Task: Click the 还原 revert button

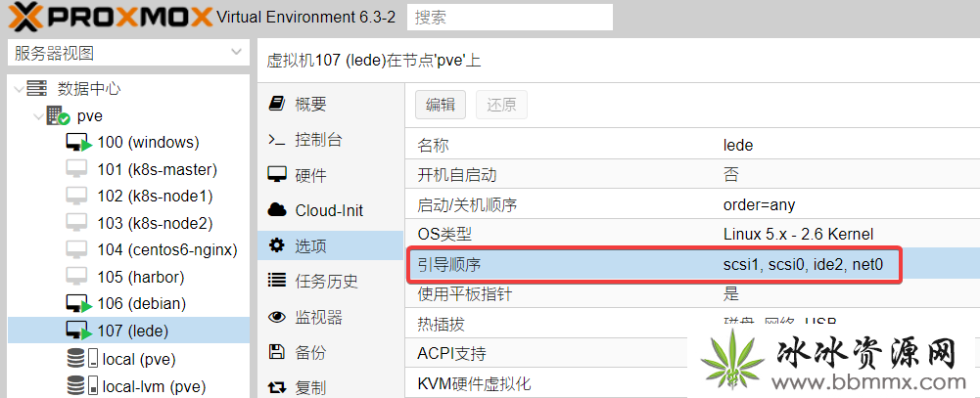Action: [501, 105]
